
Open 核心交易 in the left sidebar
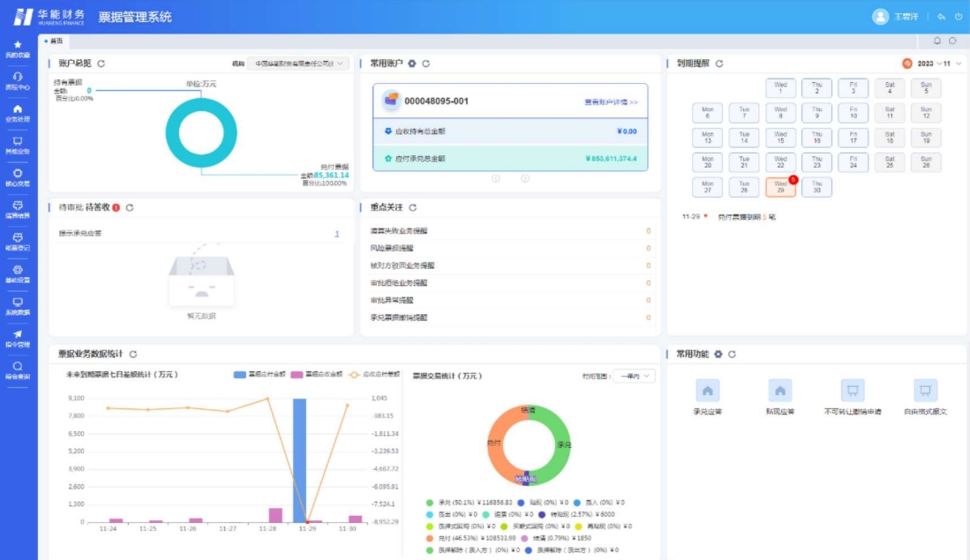18,174
